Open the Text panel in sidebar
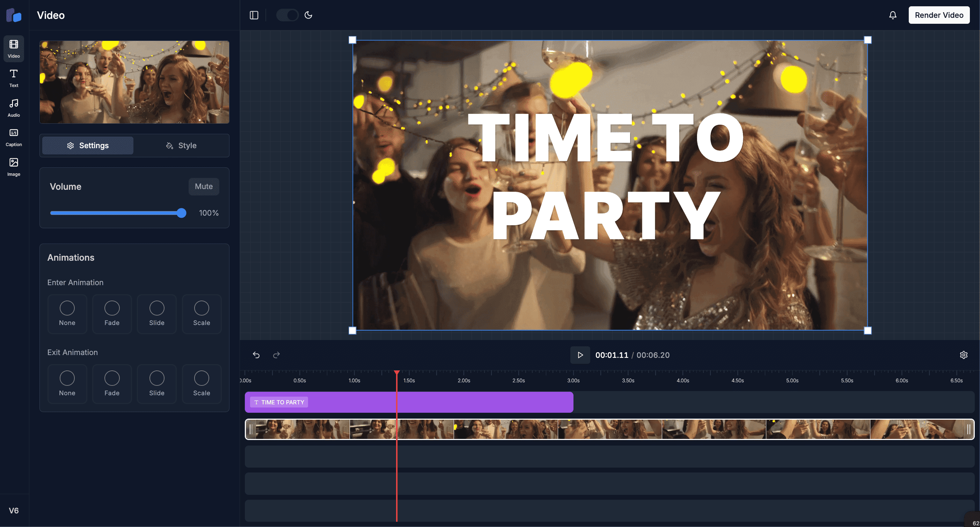This screenshot has height=527, width=980. tap(13, 77)
